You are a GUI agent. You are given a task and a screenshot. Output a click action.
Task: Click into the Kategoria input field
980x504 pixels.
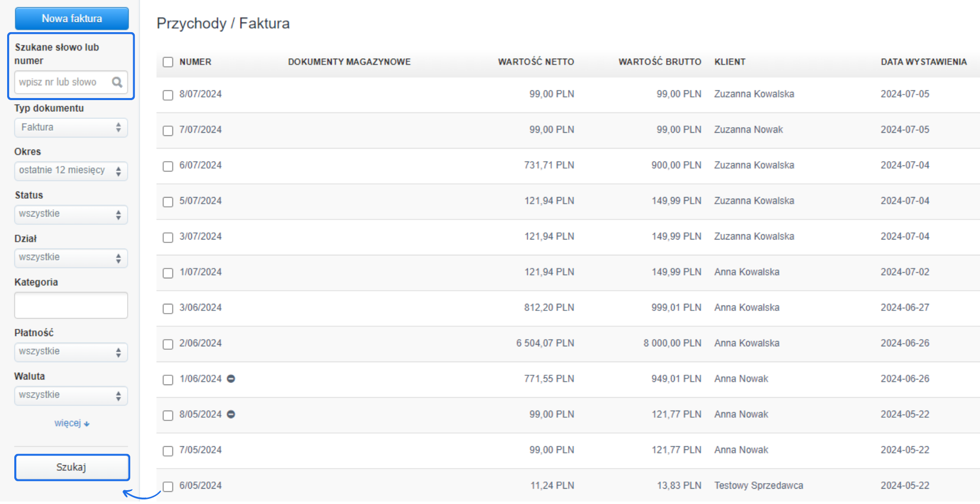(71, 305)
